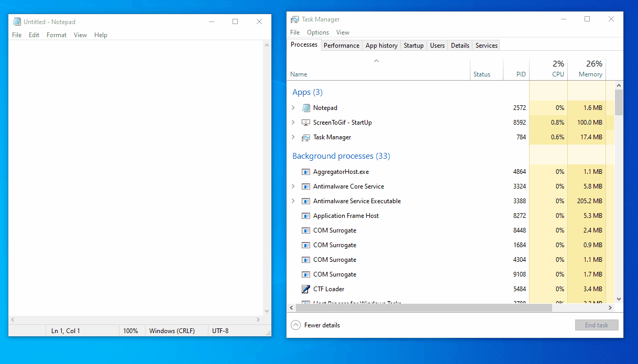Open Task Manager File menu

click(295, 32)
